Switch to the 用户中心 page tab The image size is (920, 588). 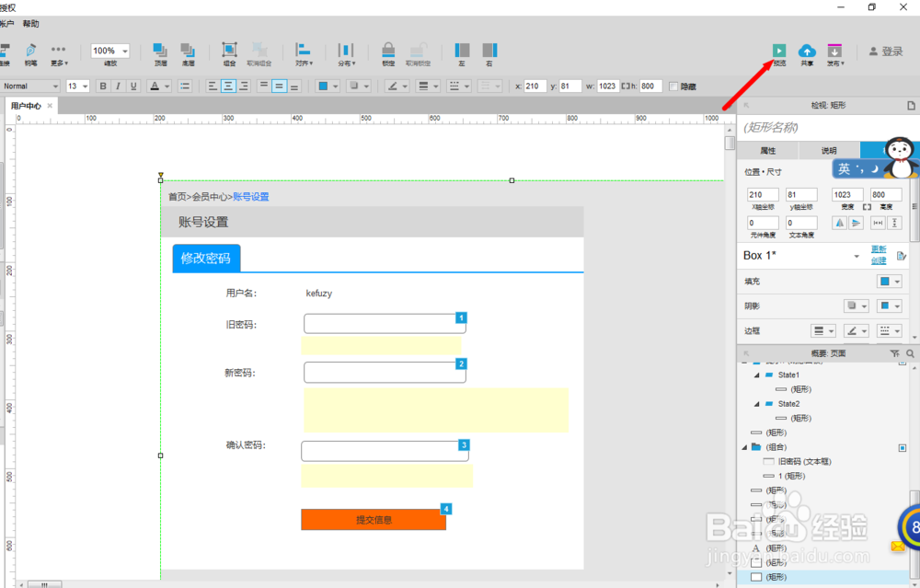pyautogui.click(x=26, y=106)
